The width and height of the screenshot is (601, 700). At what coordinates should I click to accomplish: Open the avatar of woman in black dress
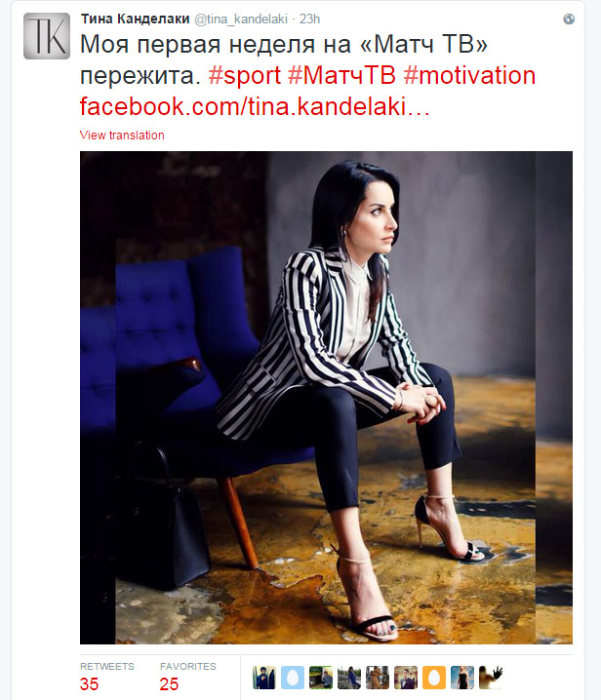point(462,678)
